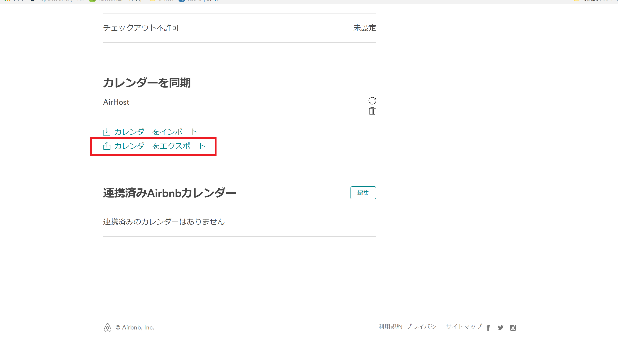Open the 利用規約 footer link
This screenshot has height=364, width=618.
pos(390,327)
